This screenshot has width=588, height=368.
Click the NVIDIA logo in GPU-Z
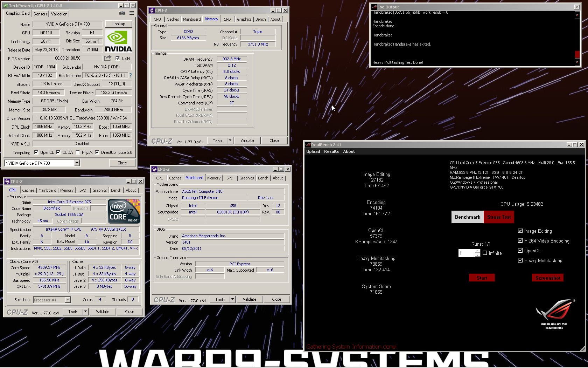[118, 41]
